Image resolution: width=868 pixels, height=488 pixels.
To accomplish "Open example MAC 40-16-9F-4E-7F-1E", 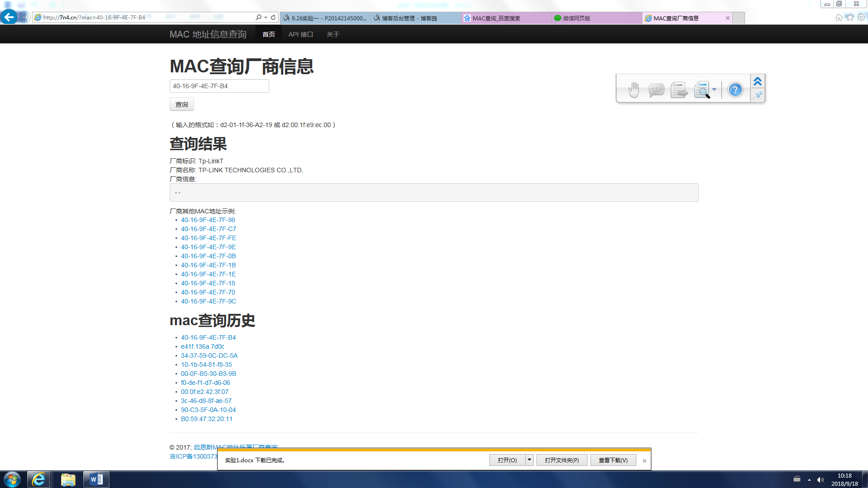I will pyautogui.click(x=209, y=275).
